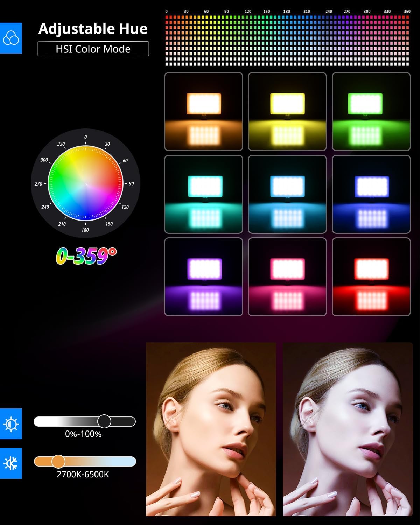The image size is (420, 525).
Task: Expand the 180 hue column header
Action: pyautogui.click(x=287, y=11)
